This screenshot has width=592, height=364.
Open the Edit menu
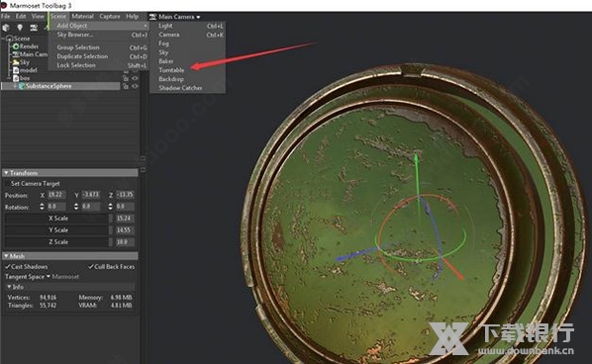[x=21, y=16]
